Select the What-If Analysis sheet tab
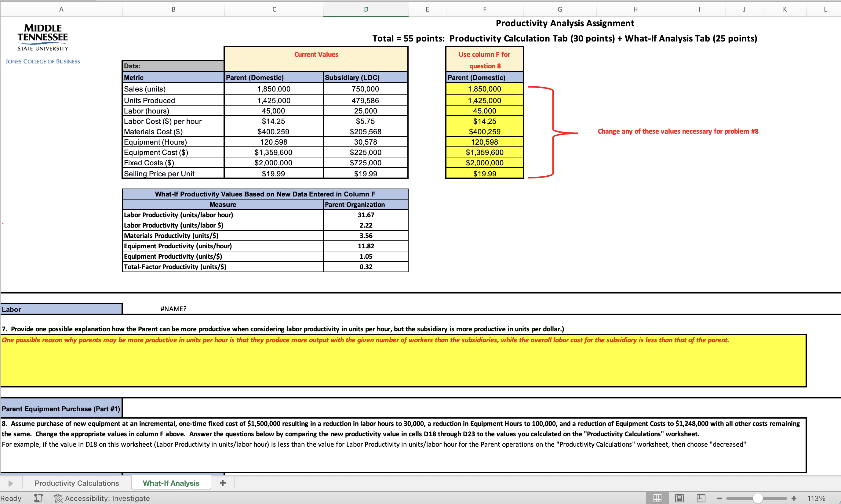841x504 pixels. (x=171, y=483)
